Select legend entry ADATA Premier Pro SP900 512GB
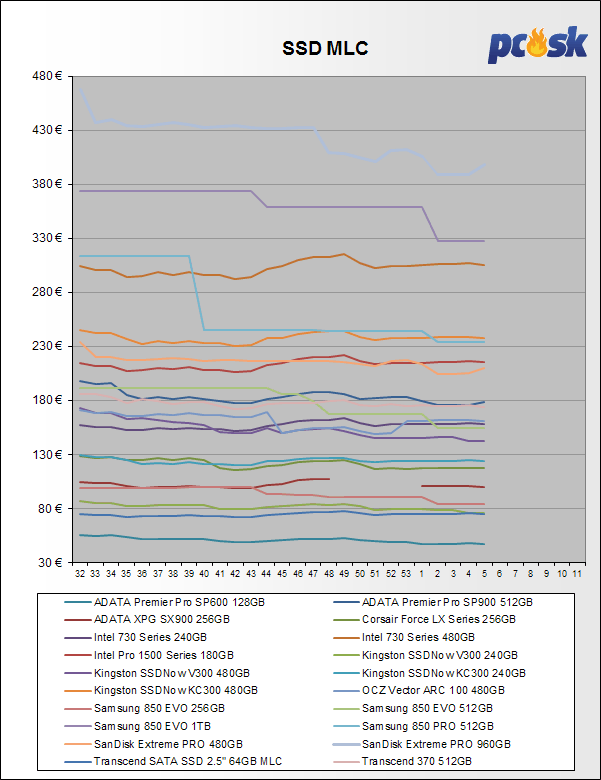Screen dimensions: 601x780 point(433,602)
